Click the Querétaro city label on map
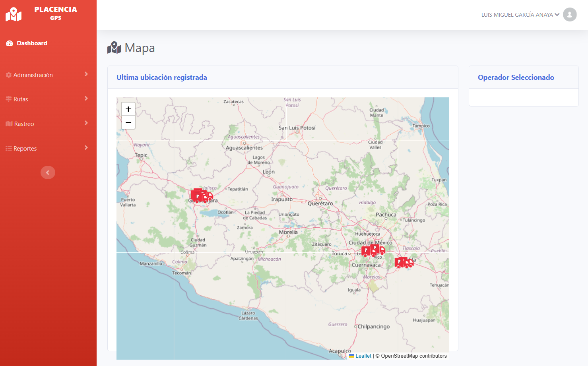This screenshot has height=366, width=588. click(x=320, y=203)
